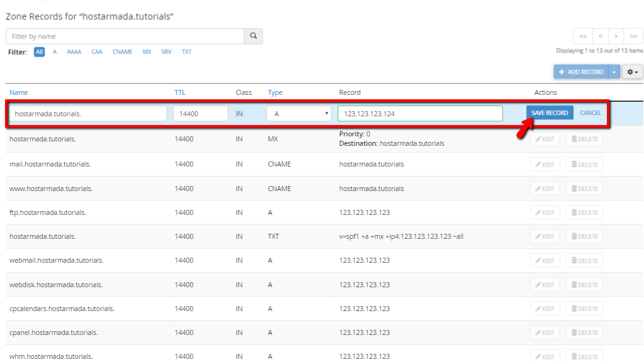Open the gear settings dropdown
Image resolution: width=644 pixels, height=362 pixels.
(x=633, y=72)
